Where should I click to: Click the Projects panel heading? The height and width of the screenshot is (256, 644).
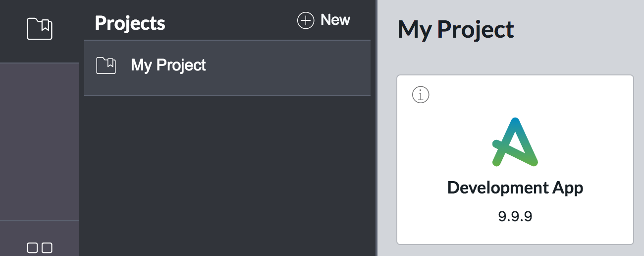pos(130,23)
